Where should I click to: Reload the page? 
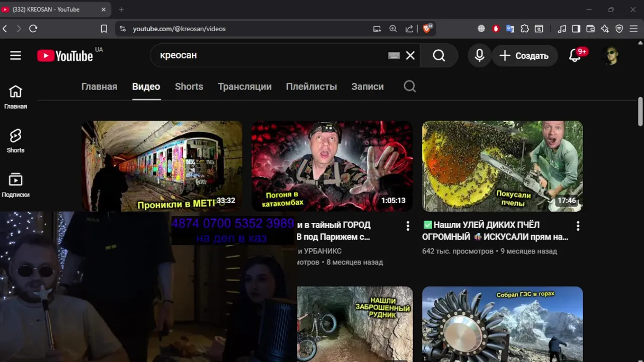[x=33, y=29]
